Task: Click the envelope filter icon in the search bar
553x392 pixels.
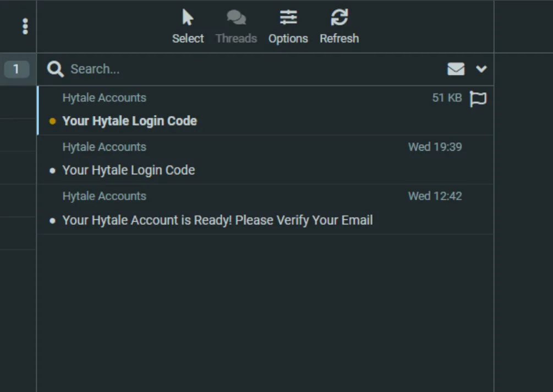Action: pos(456,69)
